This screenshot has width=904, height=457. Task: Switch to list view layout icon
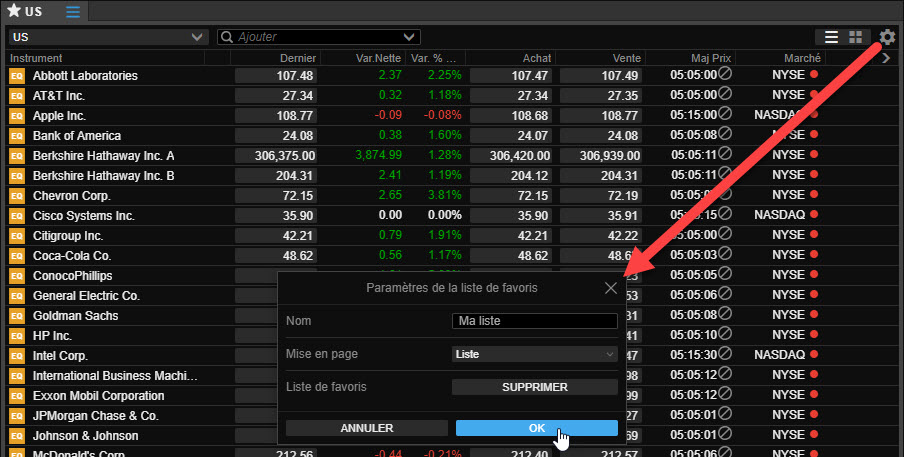831,37
